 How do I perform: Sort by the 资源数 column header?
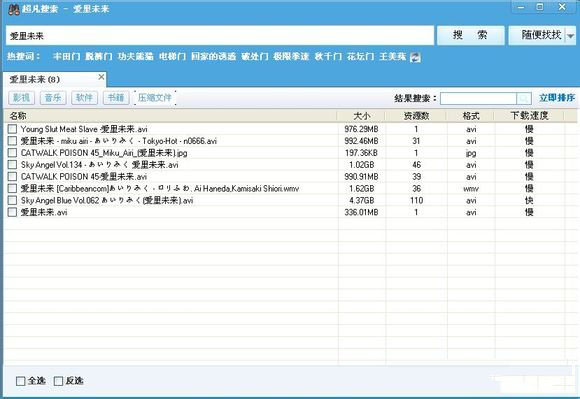coord(416,116)
